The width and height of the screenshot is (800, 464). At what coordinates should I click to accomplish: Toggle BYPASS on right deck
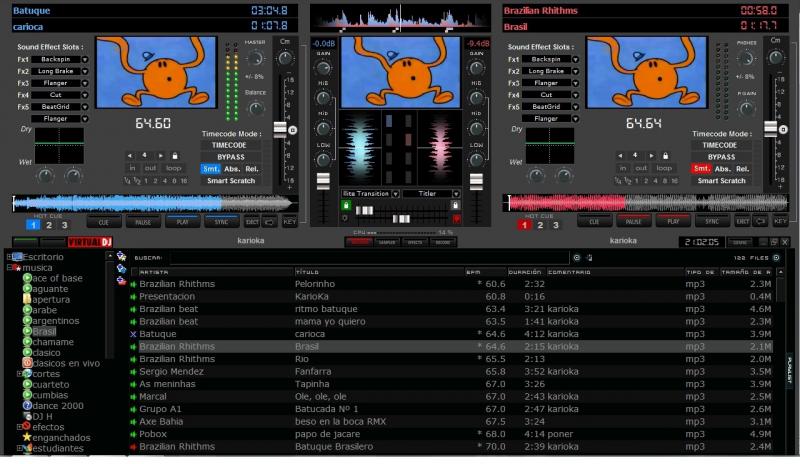click(x=721, y=157)
